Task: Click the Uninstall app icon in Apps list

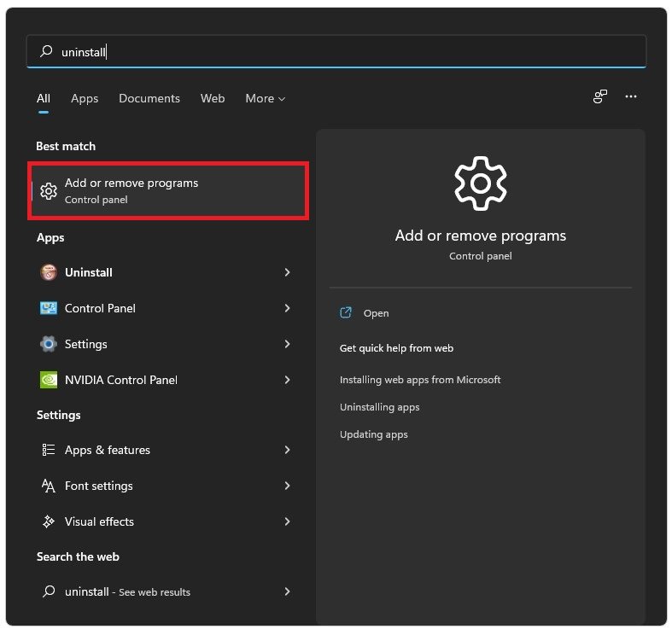Action: click(x=49, y=272)
